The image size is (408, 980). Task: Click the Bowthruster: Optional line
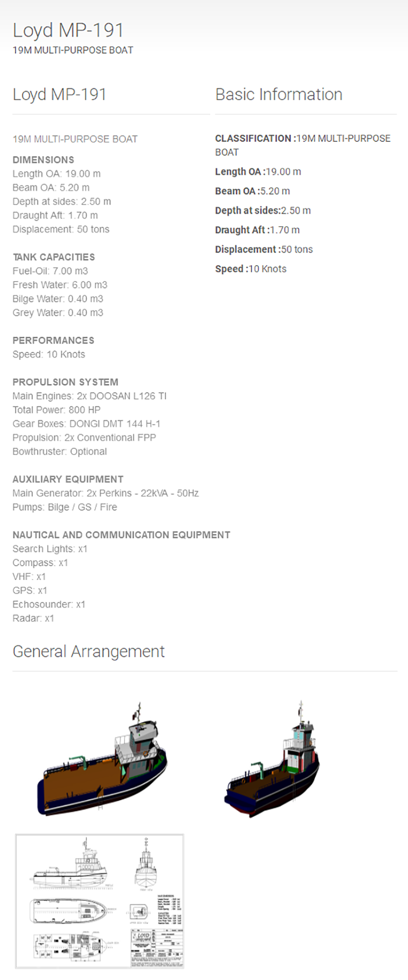(59, 452)
